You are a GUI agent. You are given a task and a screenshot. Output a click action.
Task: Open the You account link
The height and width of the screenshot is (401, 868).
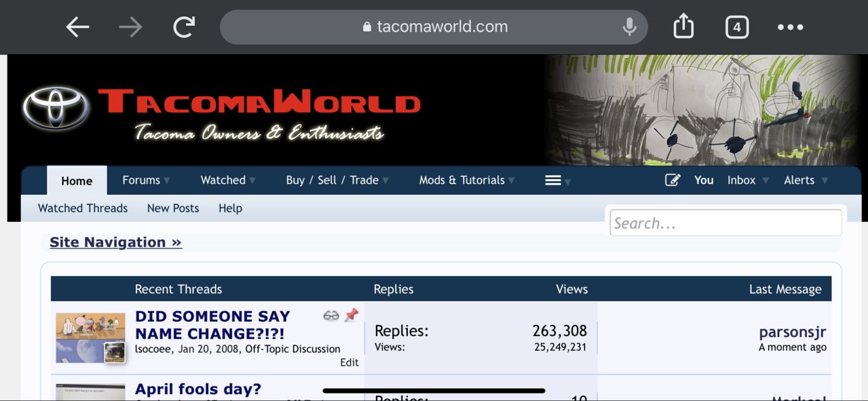704,180
